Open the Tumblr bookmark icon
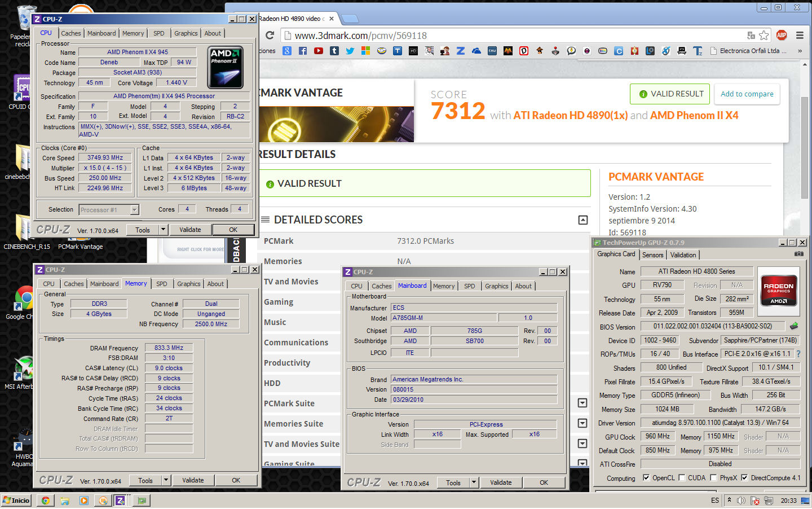 pyautogui.click(x=334, y=51)
